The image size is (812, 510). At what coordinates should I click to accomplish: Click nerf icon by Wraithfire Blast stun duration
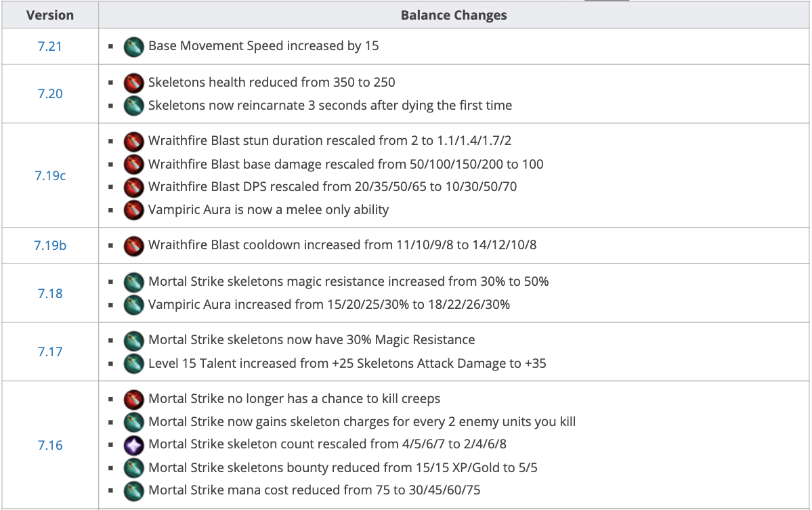(x=134, y=142)
